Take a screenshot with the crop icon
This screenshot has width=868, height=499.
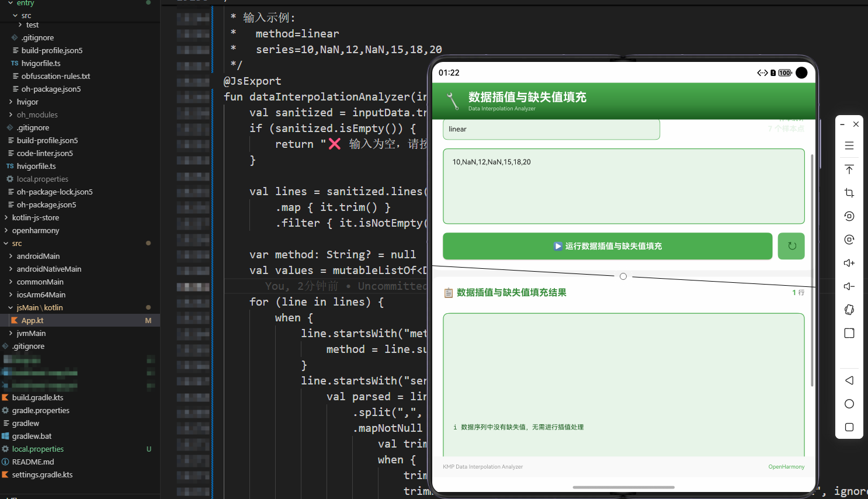point(849,193)
